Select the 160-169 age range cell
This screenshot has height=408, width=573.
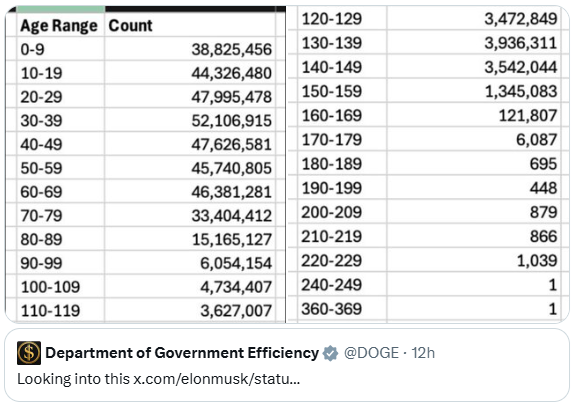pyautogui.click(x=342, y=115)
